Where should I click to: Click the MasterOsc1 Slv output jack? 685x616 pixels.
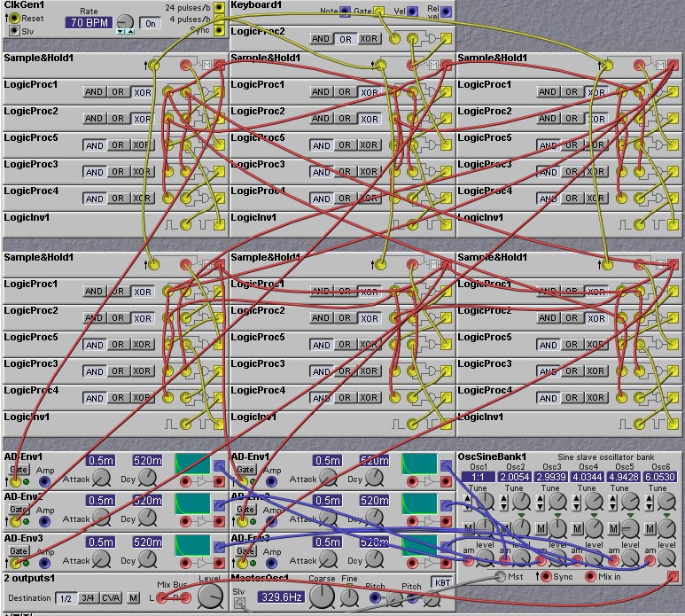click(239, 603)
